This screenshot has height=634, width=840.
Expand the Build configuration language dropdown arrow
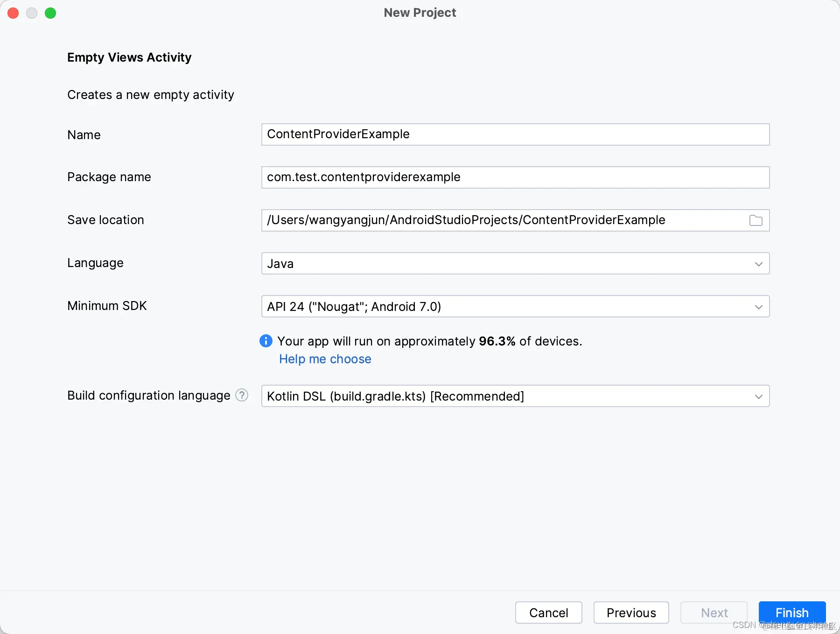tap(758, 396)
